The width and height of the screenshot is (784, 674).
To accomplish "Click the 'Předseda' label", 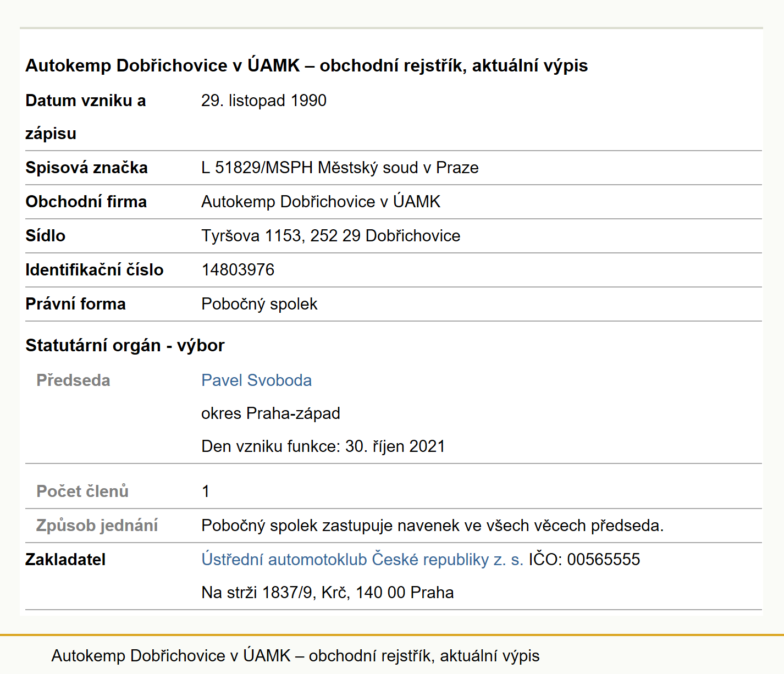I will point(73,380).
